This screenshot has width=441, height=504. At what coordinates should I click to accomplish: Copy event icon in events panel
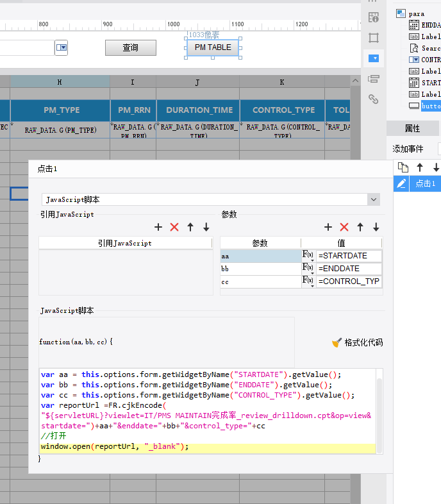click(403, 167)
